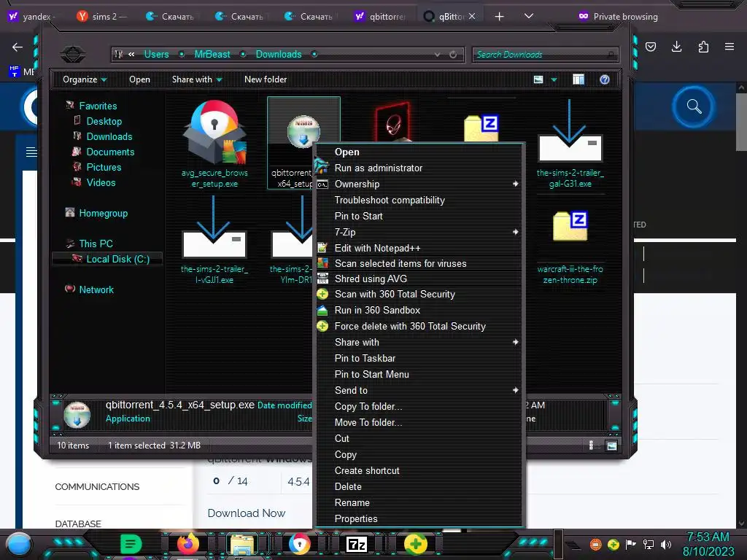This screenshot has width=747, height=560.
Task: Click the volume speaker tray icon
Action: [666, 544]
